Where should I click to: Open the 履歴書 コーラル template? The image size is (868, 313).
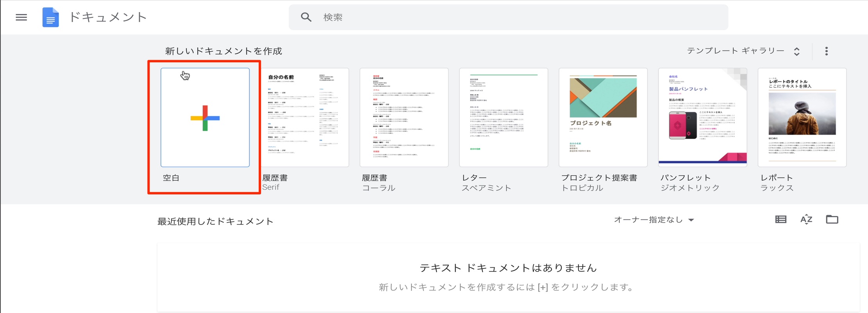coord(404,117)
